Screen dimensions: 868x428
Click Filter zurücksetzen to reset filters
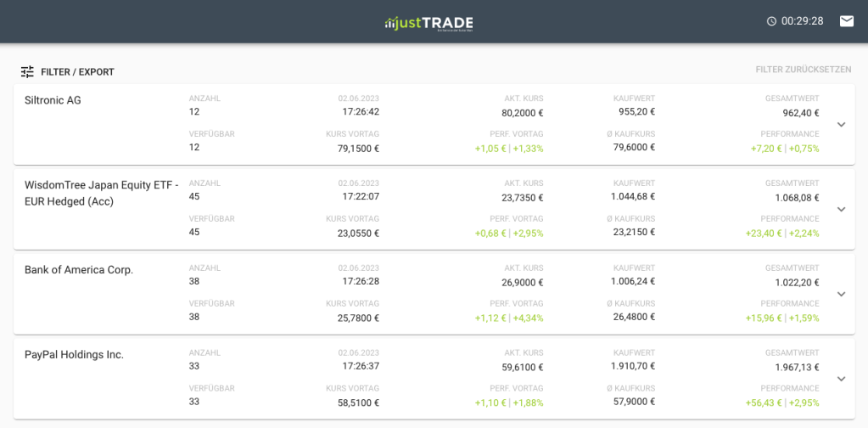coord(803,70)
